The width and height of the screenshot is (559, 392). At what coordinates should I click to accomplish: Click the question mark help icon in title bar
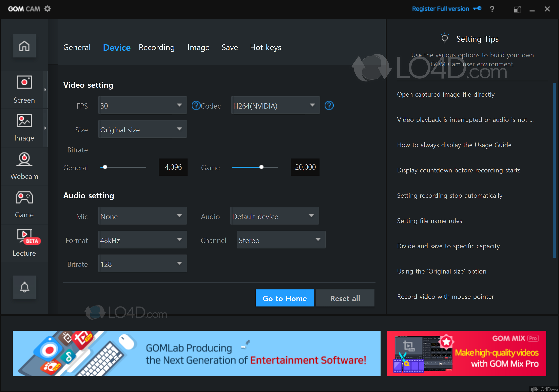coord(492,9)
